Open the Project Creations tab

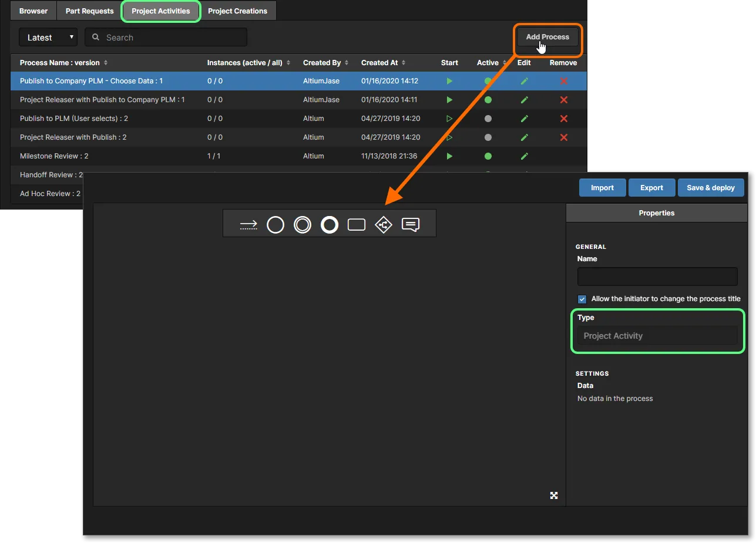pos(237,11)
